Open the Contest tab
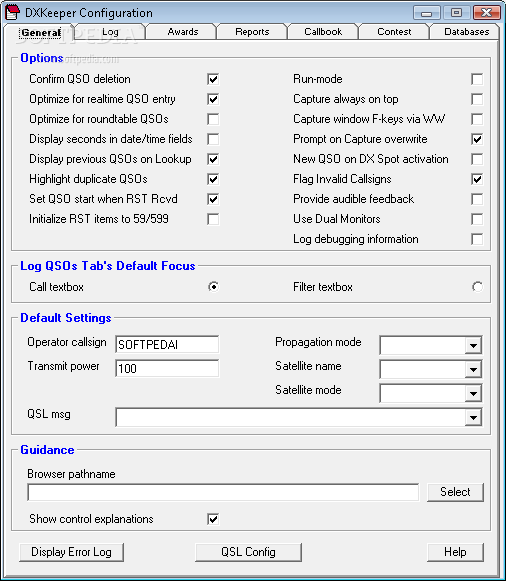 (x=394, y=32)
